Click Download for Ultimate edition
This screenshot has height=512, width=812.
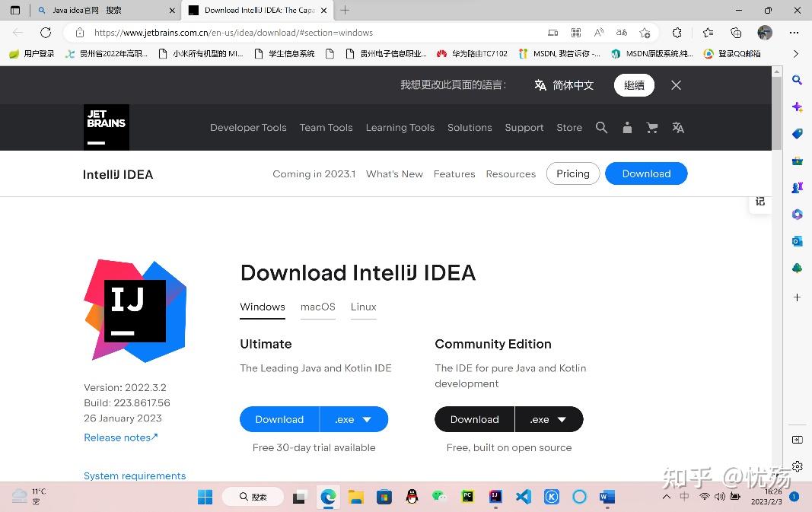(x=279, y=419)
